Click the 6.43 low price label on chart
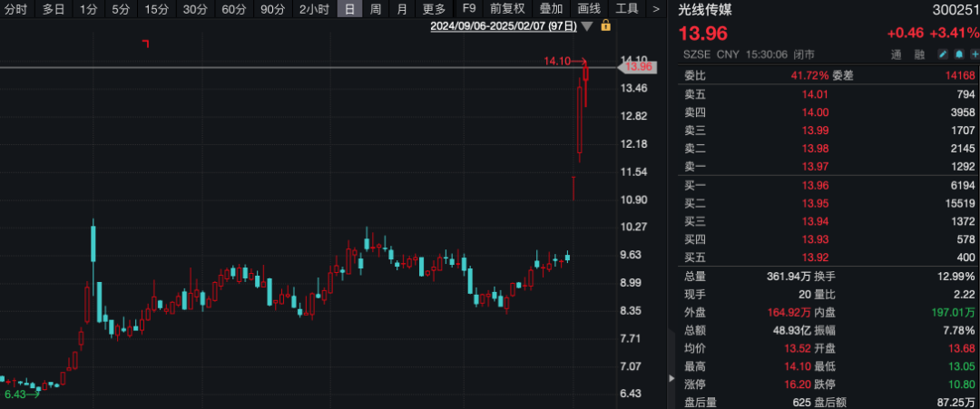Image resolution: width=980 pixels, height=409 pixels. (15, 394)
